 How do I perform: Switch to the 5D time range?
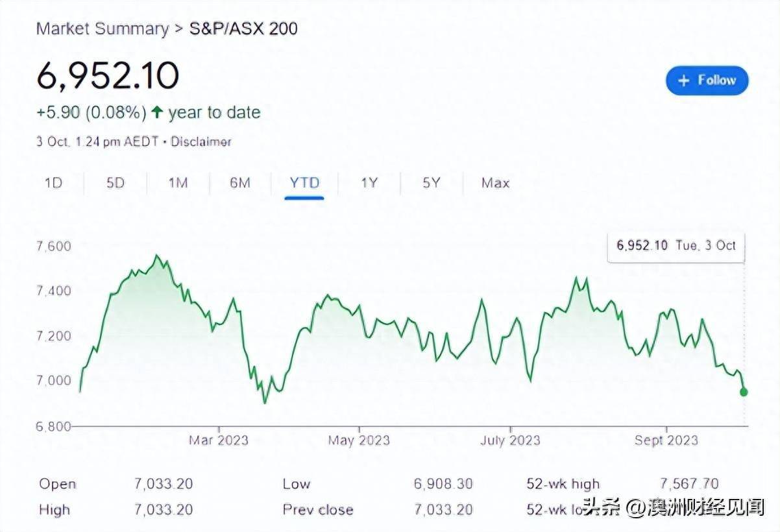click(115, 183)
